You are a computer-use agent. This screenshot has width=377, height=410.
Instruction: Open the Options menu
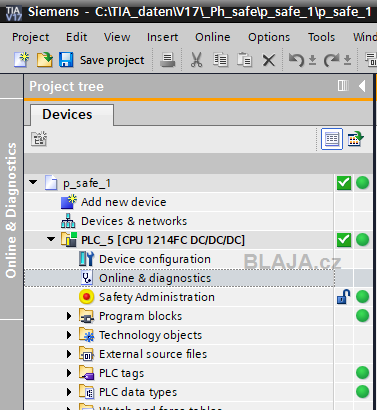click(x=269, y=37)
